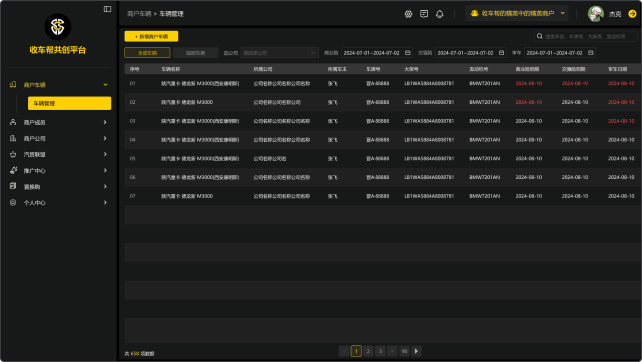The width and height of the screenshot is (642, 362).
Task: Expand the 推广中心 menu chevron
Action: coord(105,170)
